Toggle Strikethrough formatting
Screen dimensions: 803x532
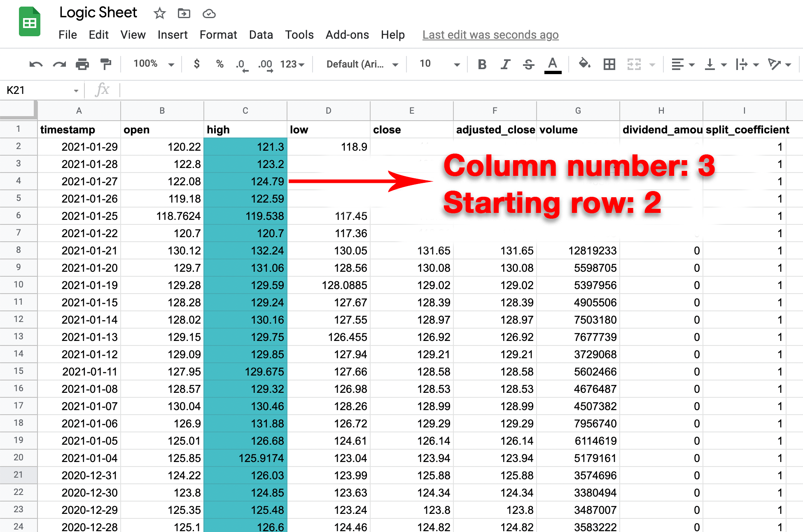529,64
